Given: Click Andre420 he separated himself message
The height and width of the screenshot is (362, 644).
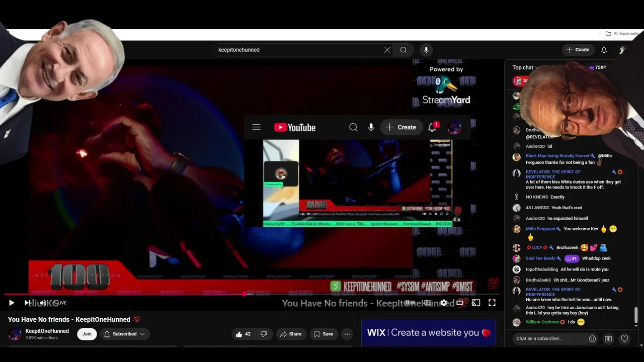Looking at the screenshot, I should (557, 218).
